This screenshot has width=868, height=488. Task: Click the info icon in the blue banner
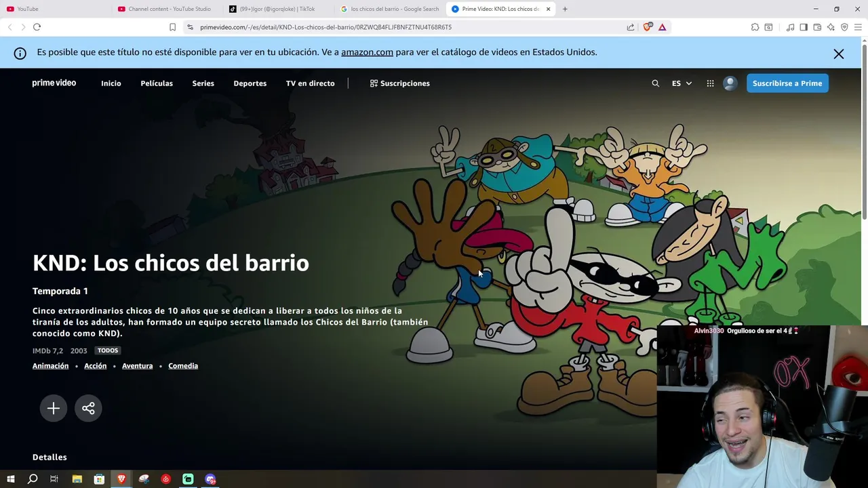click(x=20, y=53)
